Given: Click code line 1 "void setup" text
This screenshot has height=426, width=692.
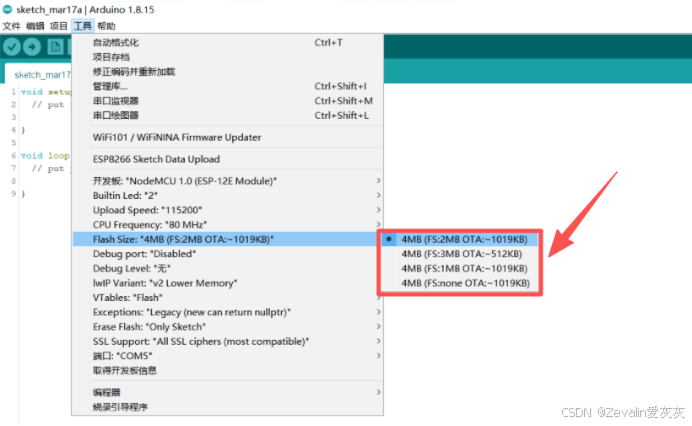Looking at the screenshot, I should (x=45, y=92).
